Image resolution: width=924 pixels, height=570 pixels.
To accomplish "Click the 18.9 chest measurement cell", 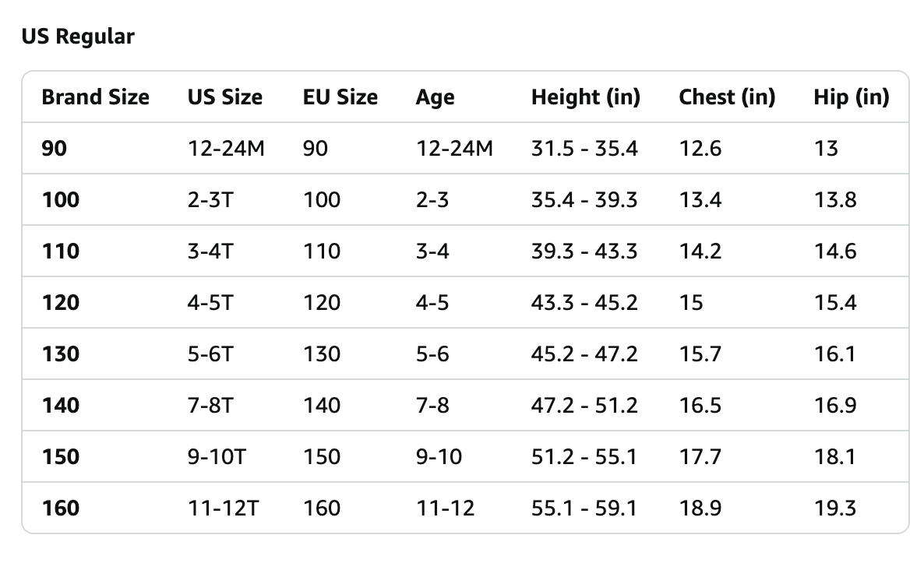I will pyautogui.click(x=700, y=508).
